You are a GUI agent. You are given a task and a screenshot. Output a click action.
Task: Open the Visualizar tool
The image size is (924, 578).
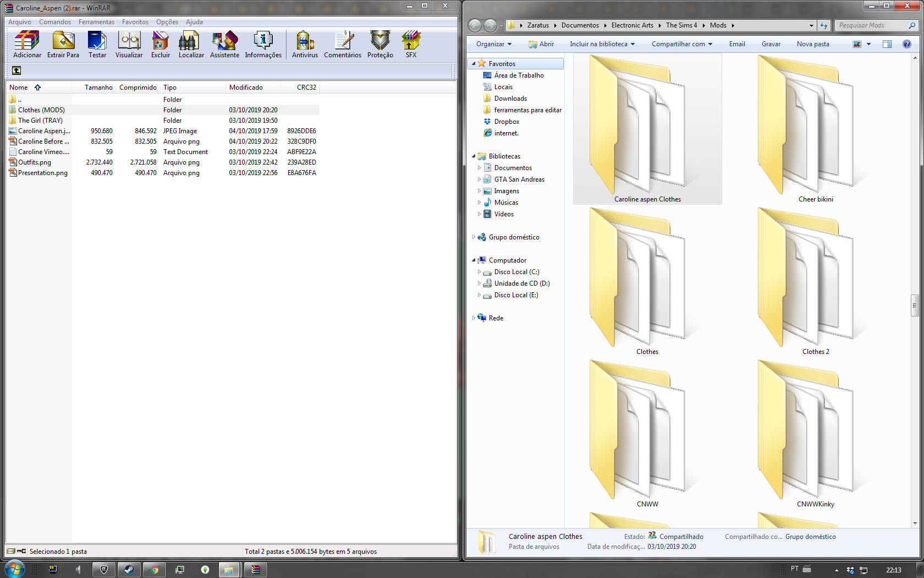coord(129,45)
